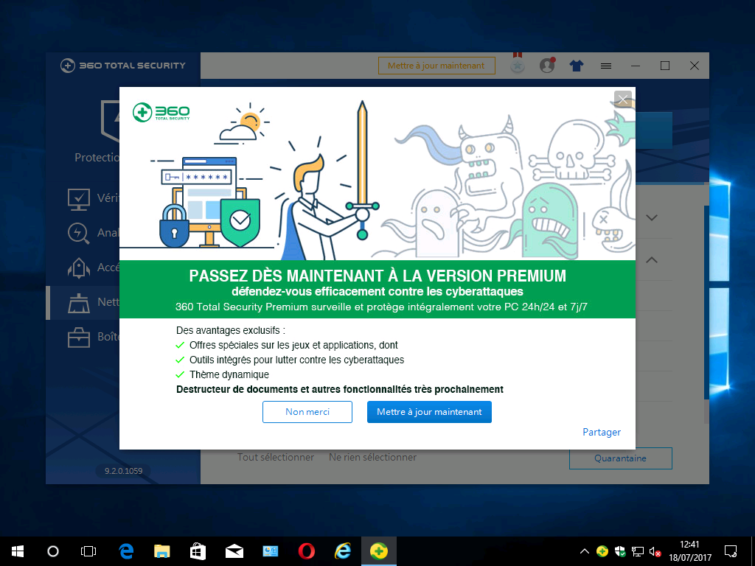This screenshot has width=755, height=566.
Task: Open the medal rewards icon in title bar
Action: pos(517,64)
